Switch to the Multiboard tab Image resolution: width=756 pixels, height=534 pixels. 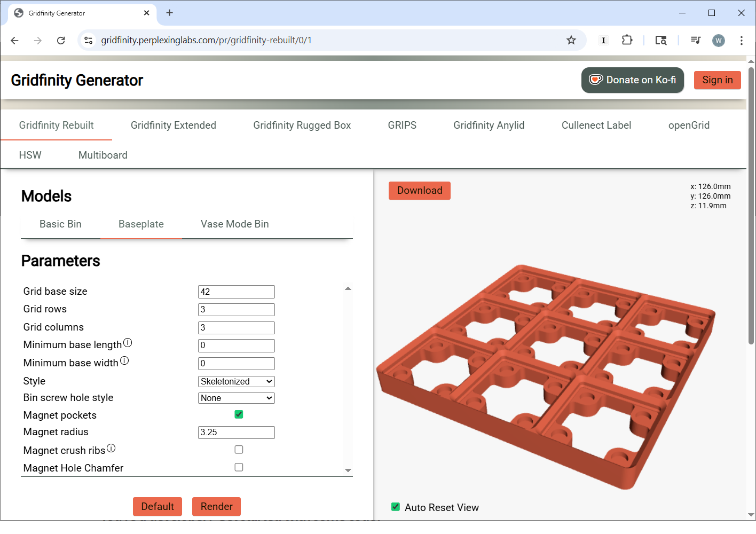[x=103, y=155]
